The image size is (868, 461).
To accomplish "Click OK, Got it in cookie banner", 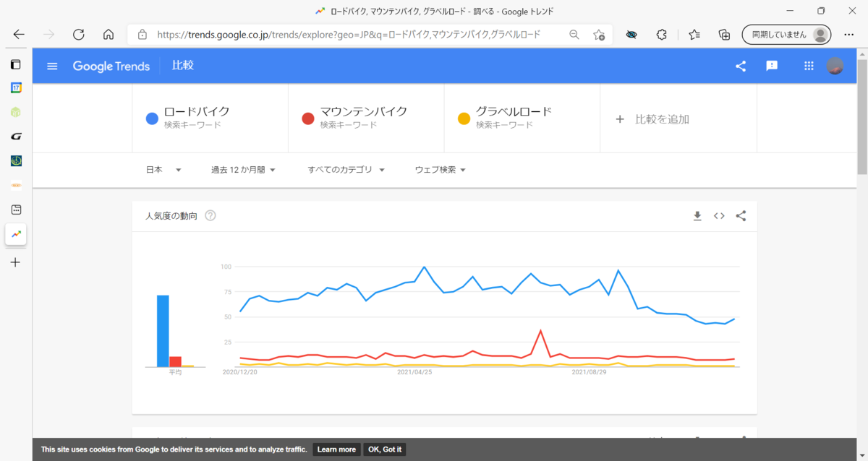I will point(385,449).
